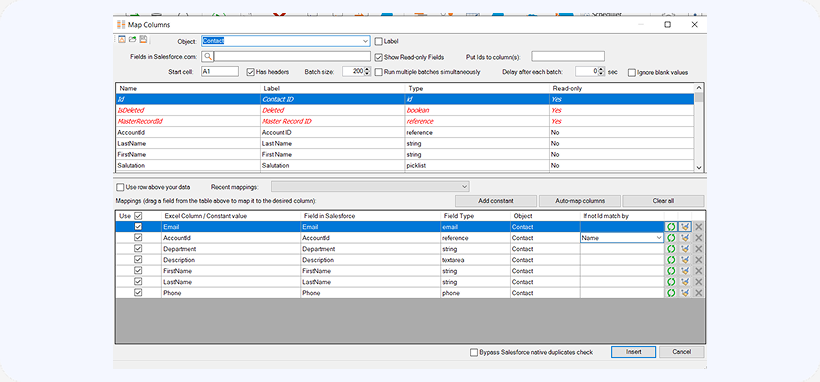Click green refresh icon in Description mapping row
Viewport: 820px width, 382px height.
click(671, 260)
